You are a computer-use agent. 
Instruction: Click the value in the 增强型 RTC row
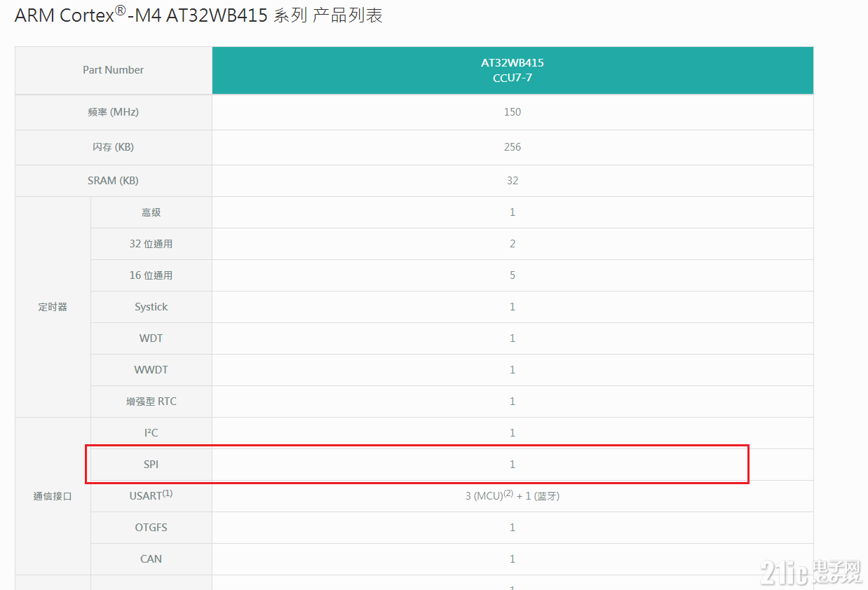pos(513,402)
